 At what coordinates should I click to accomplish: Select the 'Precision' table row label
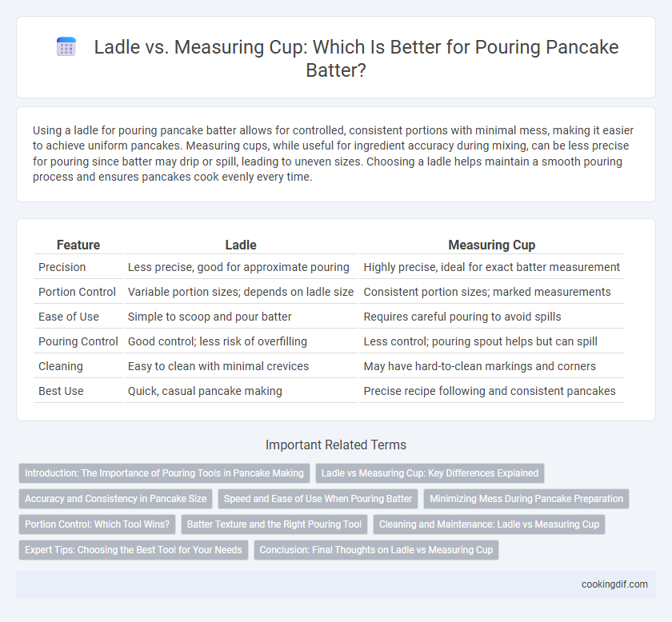tap(62, 267)
